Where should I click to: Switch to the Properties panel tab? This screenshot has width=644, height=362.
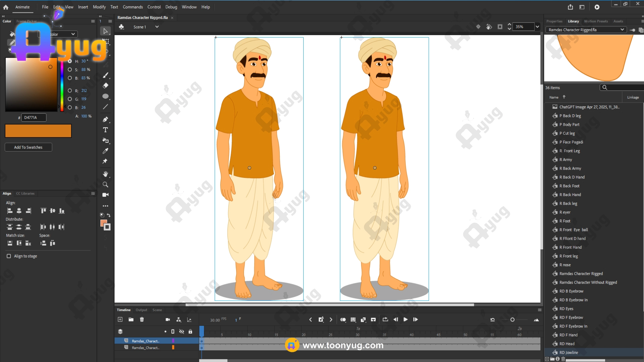[x=554, y=21]
